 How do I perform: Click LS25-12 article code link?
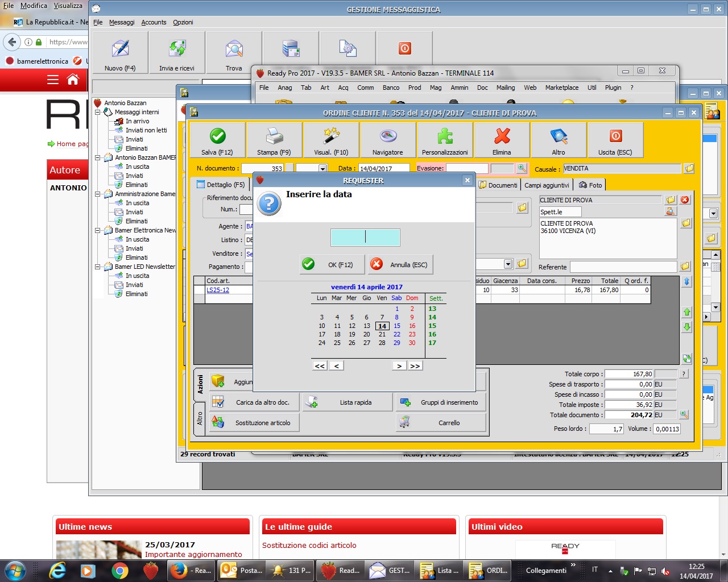[x=218, y=290]
